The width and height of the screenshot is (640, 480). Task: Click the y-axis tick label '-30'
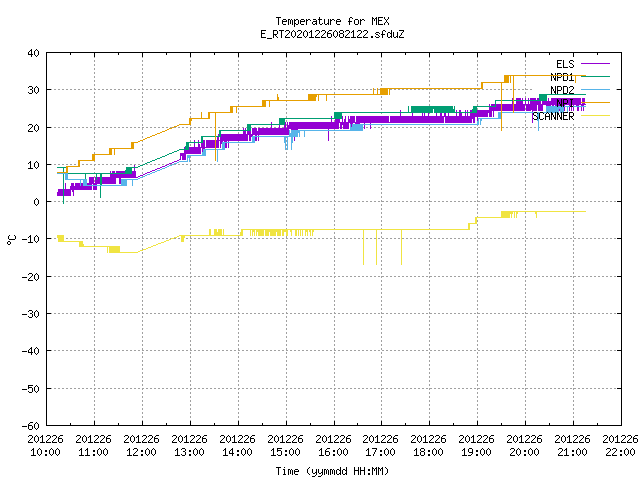coord(31,314)
